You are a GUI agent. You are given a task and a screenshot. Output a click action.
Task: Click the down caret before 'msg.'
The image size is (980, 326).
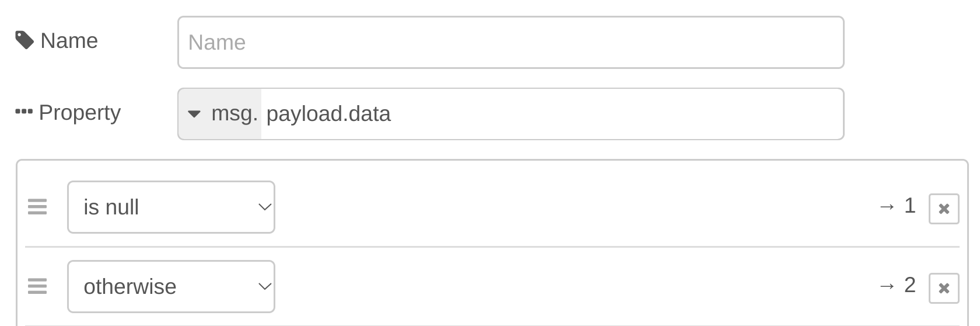[x=194, y=114]
